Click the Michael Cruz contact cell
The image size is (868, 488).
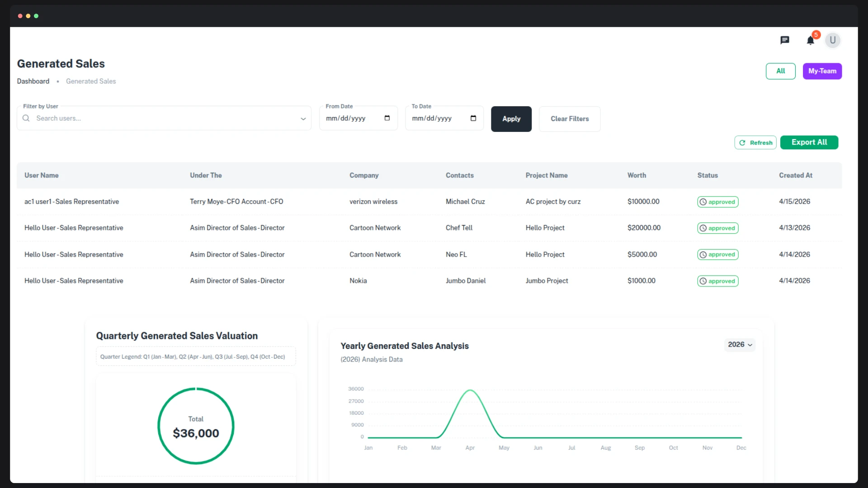pos(465,202)
